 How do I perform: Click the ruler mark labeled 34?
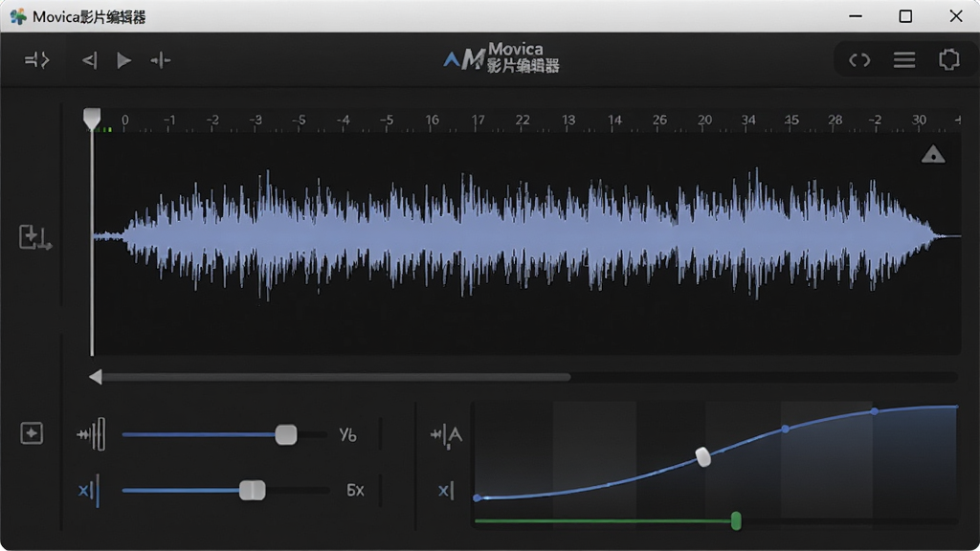(748, 120)
